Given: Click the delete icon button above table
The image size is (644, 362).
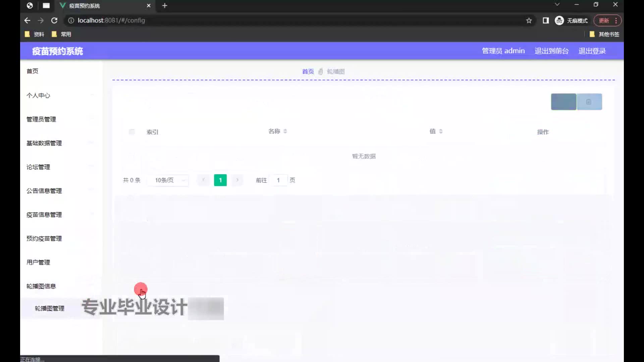Looking at the screenshot, I should [589, 102].
